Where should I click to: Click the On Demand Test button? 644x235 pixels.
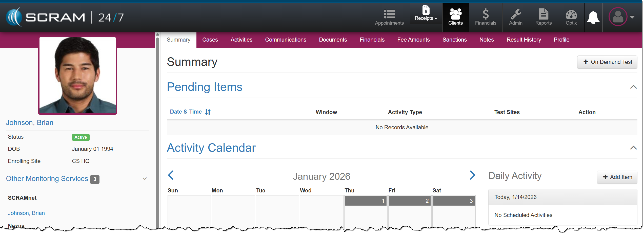point(607,62)
